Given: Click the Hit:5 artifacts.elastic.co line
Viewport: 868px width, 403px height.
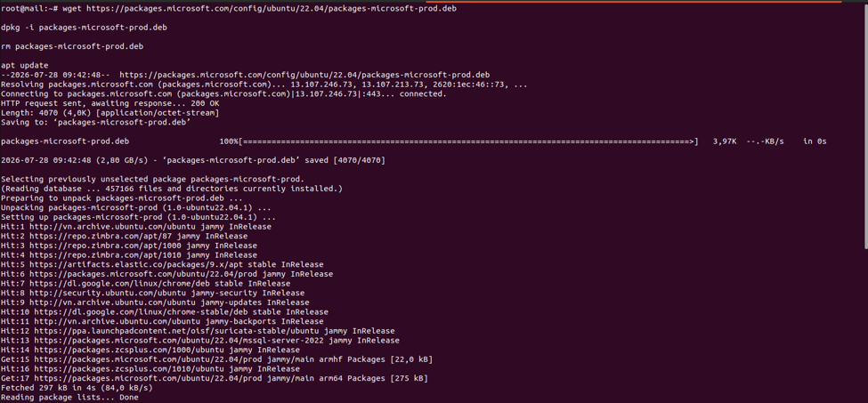Looking at the screenshot, I should [x=162, y=265].
